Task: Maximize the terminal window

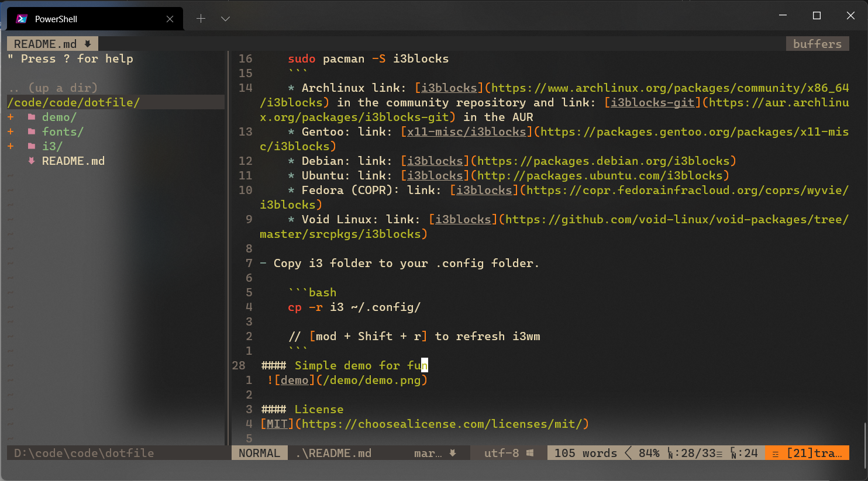Action: point(817,16)
